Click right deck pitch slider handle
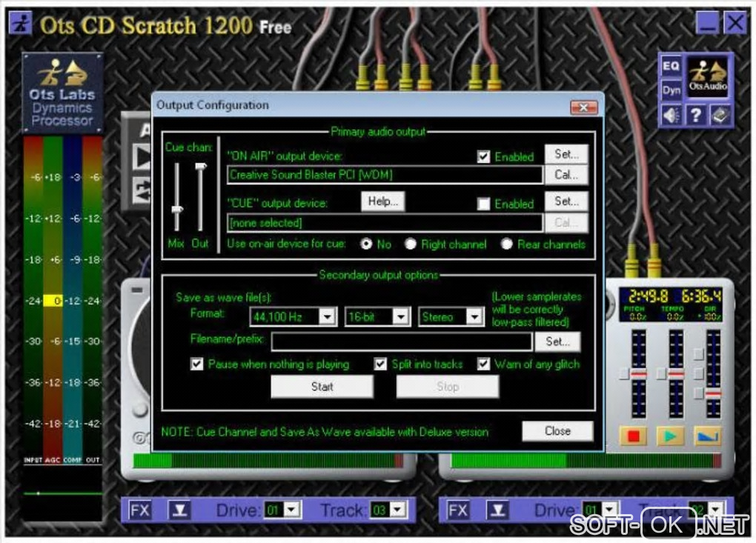Screen dimensions: 756x543 click(x=639, y=373)
